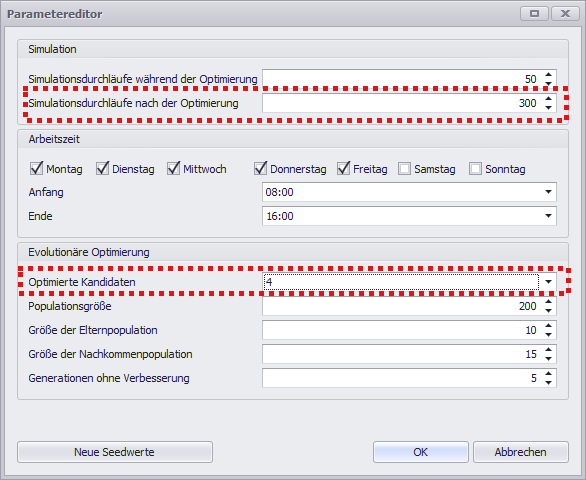The width and height of the screenshot is (586, 480).
Task: Close the Parametereditor dialog
Action: point(565,14)
